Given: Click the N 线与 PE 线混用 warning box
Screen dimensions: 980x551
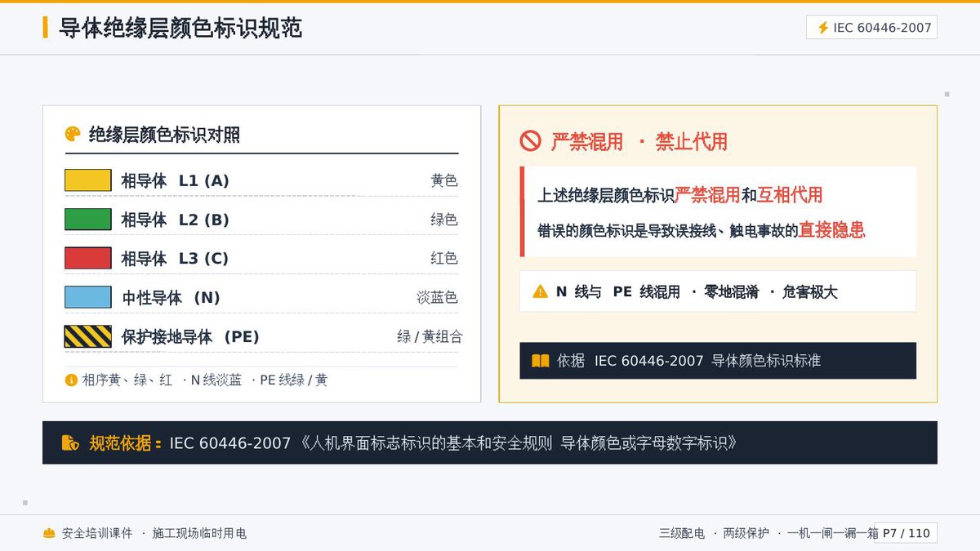Looking at the screenshot, I should click(x=718, y=291).
